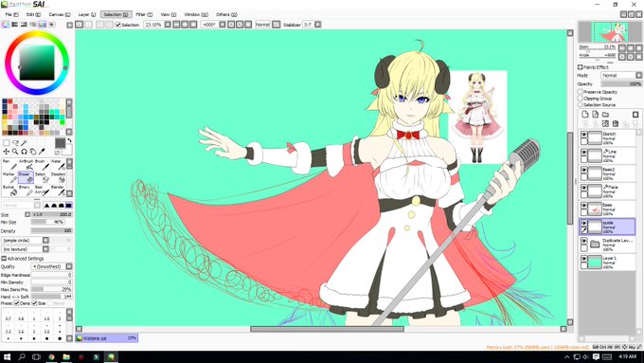This screenshot has width=644, height=363.
Task: Open the layer blending Mode dropdown
Action: pos(621,75)
